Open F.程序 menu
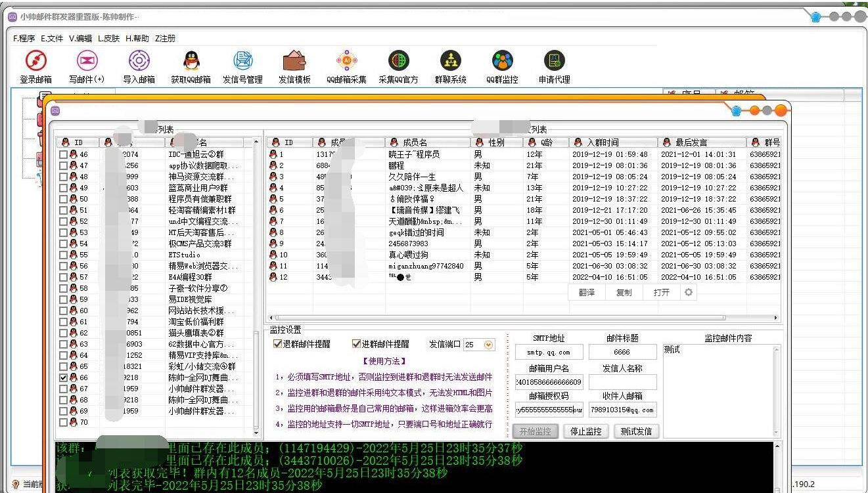868x493 pixels. click(24, 39)
